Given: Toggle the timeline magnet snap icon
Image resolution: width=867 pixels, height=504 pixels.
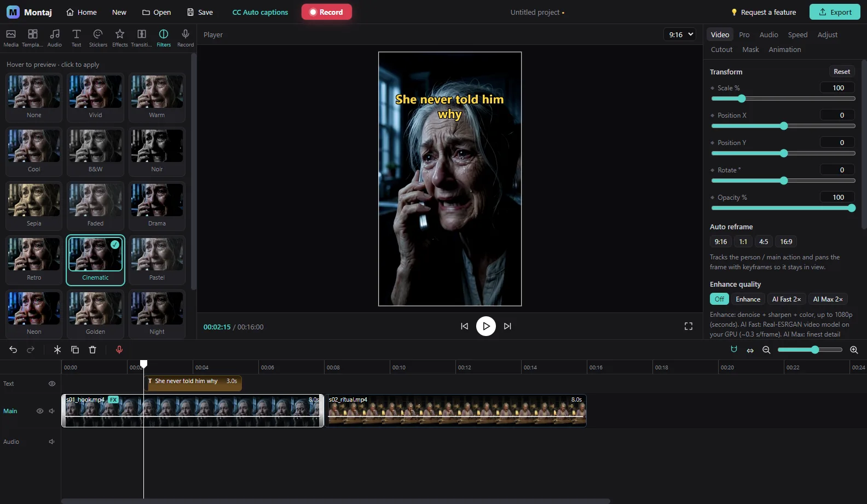Looking at the screenshot, I should pos(734,349).
